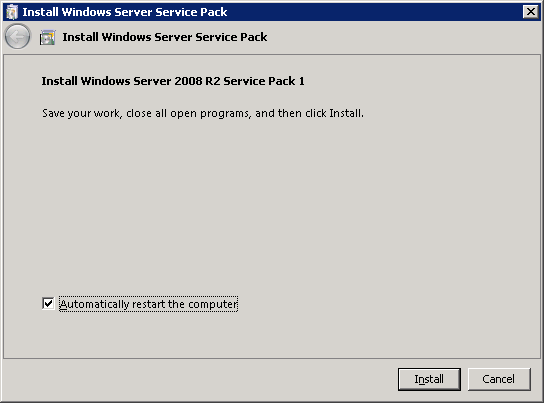This screenshot has height=403, width=544.
Task: Close the dialog with the X button
Action: (x=530, y=11)
